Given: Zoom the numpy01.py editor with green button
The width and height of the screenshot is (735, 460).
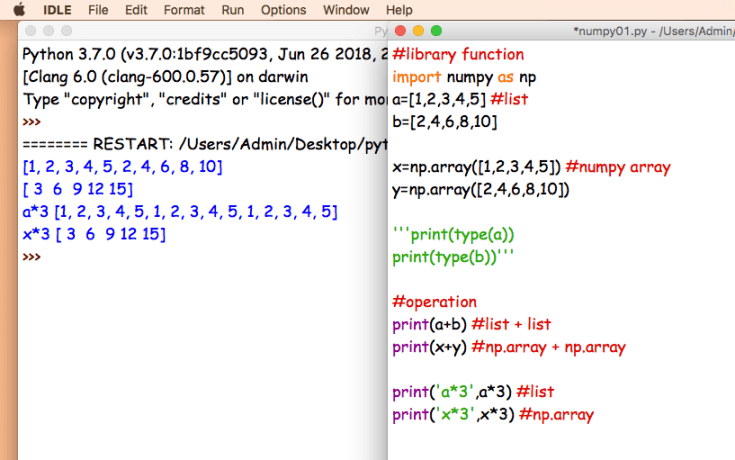Looking at the screenshot, I should pos(436,32).
